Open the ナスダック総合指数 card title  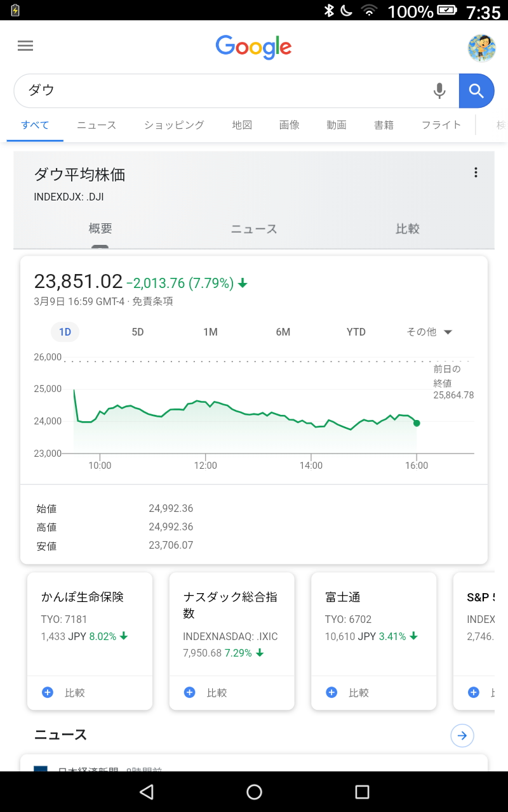(231, 605)
